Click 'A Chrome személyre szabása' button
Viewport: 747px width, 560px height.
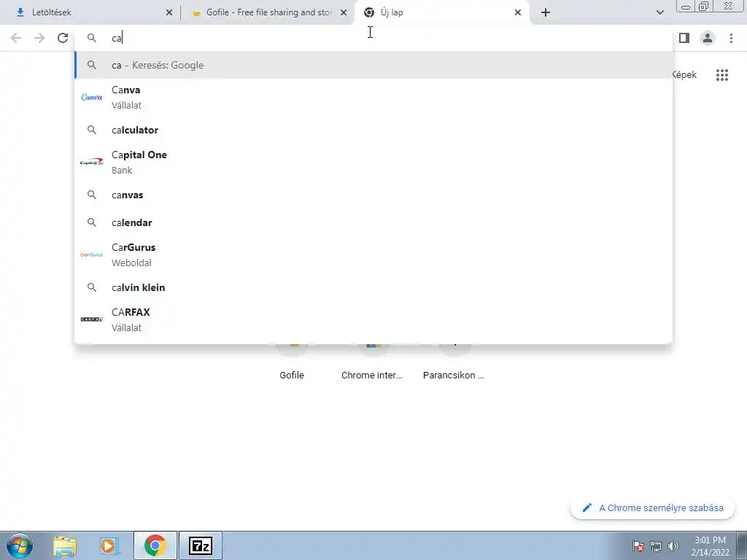tap(653, 507)
